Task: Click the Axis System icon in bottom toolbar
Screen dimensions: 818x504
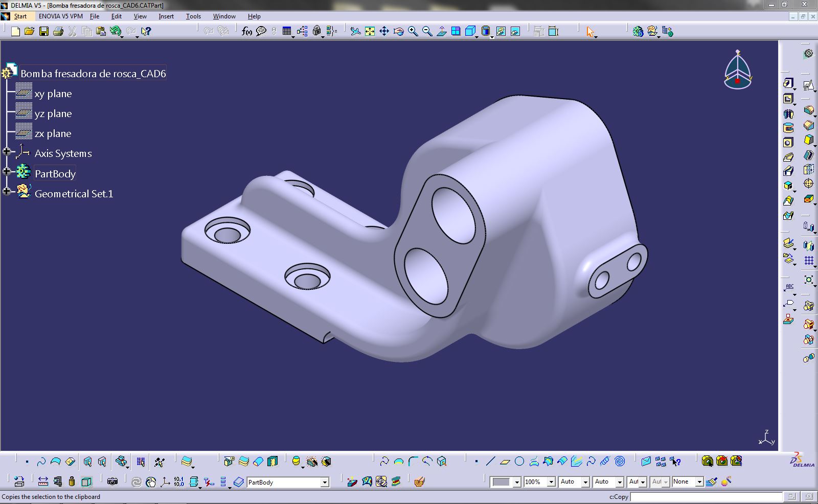Action: (x=165, y=482)
